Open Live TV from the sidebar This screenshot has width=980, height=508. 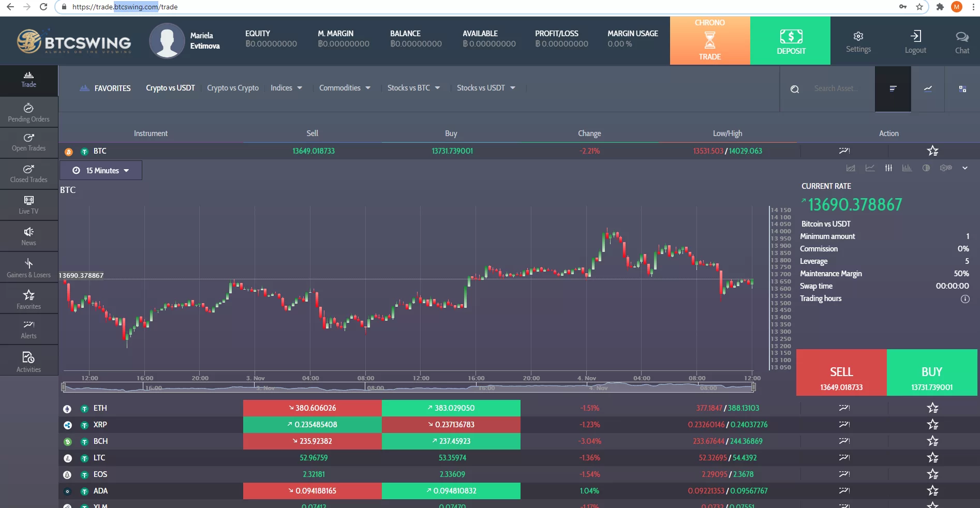[x=29, y=205]
